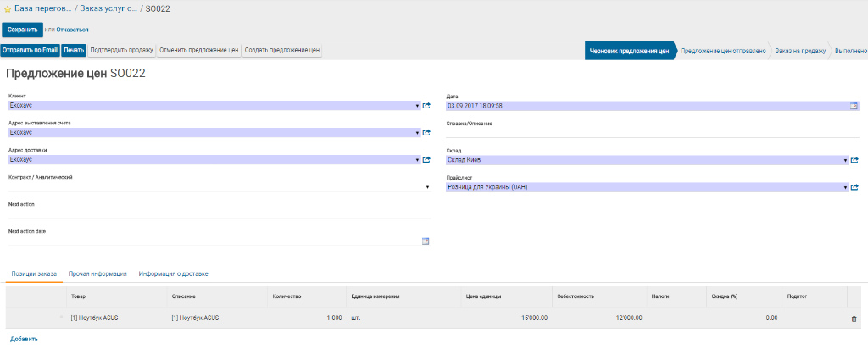This screenshot has width=868, height=348.
Task: Go to База перегов... breadcrumb
Action: pos(42,9)
